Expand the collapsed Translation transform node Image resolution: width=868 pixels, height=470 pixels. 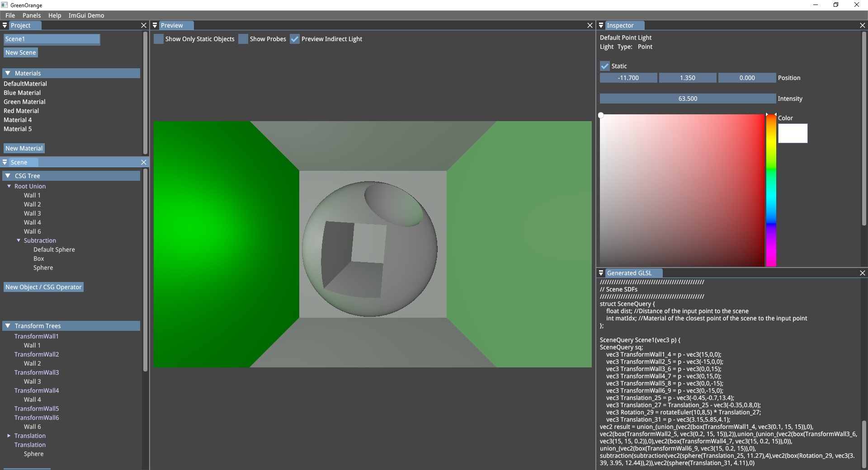pyautogui.click(x=9, y=436)
